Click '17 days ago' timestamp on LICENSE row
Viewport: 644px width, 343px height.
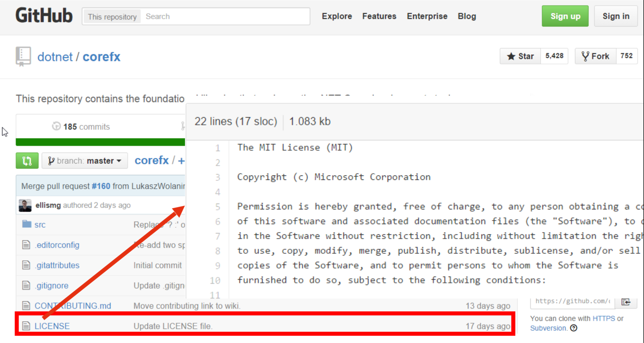(488, 326)
